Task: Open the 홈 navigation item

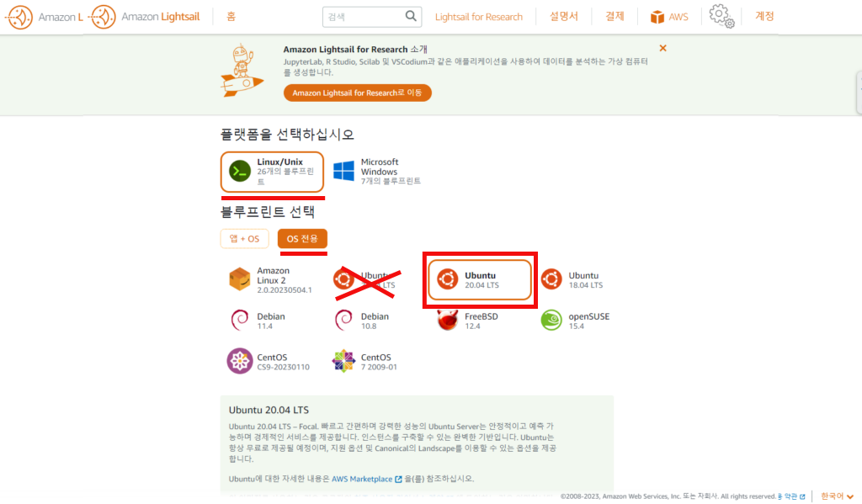Action: pyautogui.click(x=231, y=17)
